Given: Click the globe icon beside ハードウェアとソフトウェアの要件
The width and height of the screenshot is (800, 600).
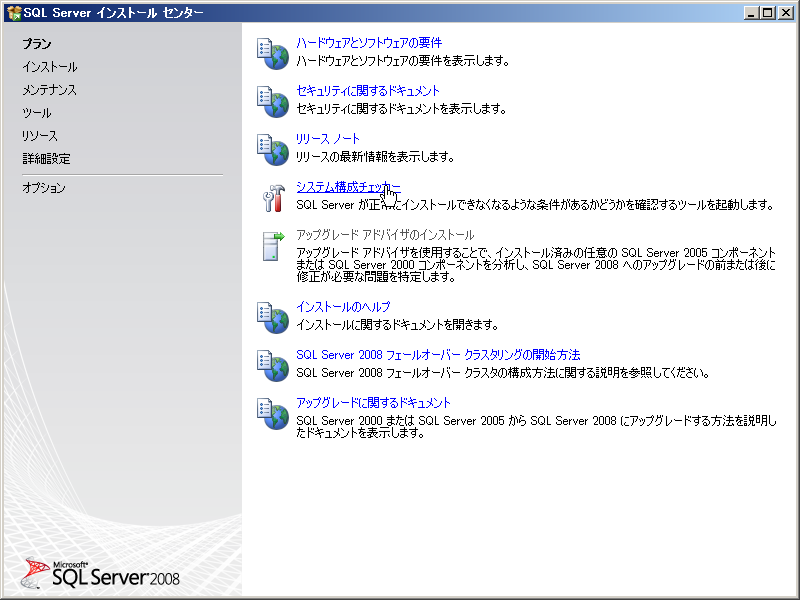Looking at the screenshot, I should tap(272, 53).
